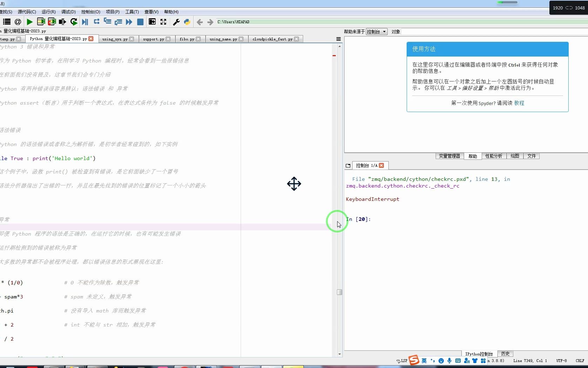Click debug Step return icon

118,22
